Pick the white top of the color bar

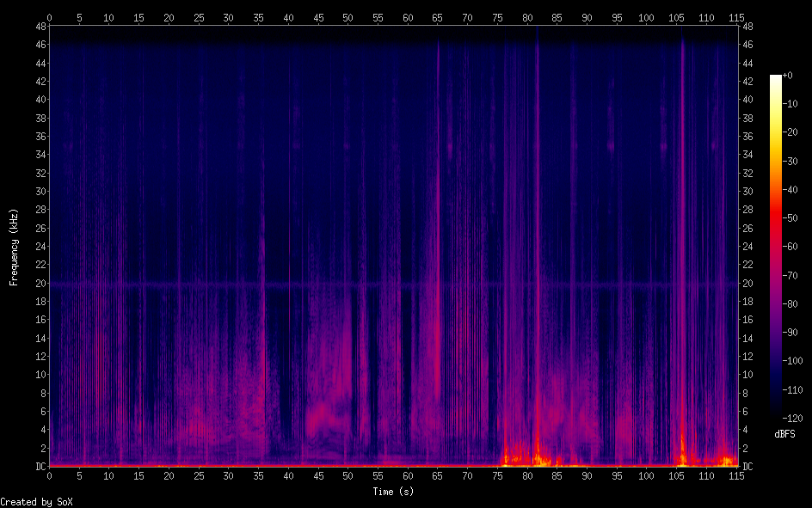[776, 78]
